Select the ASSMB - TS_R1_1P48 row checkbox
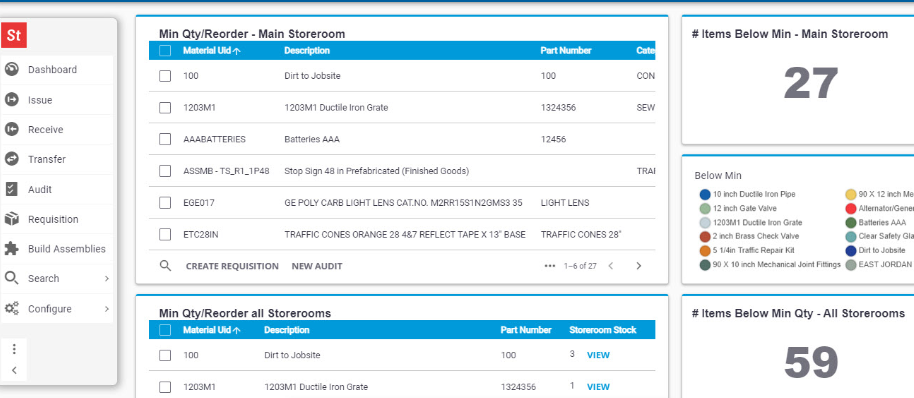 click(x=165, y=171)
